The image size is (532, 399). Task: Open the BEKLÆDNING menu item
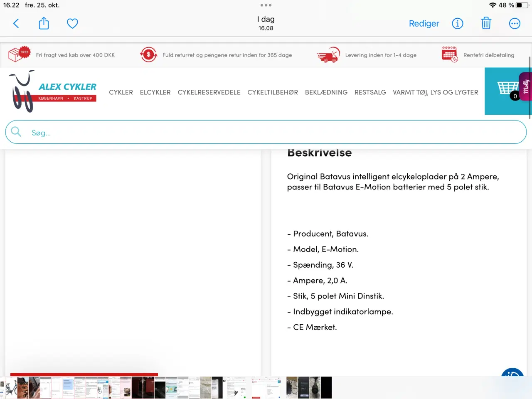click(x=326, y=92)
